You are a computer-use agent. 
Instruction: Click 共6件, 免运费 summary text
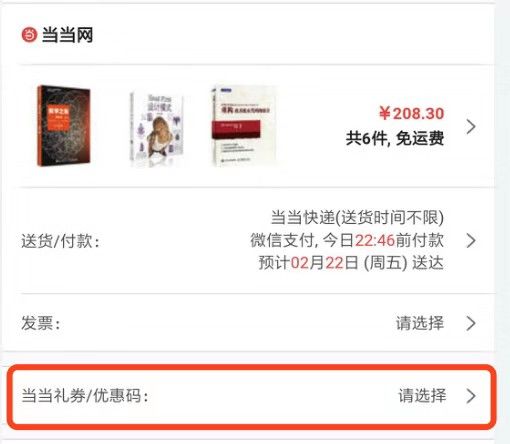pyautogui.click(x=395, y=138)
